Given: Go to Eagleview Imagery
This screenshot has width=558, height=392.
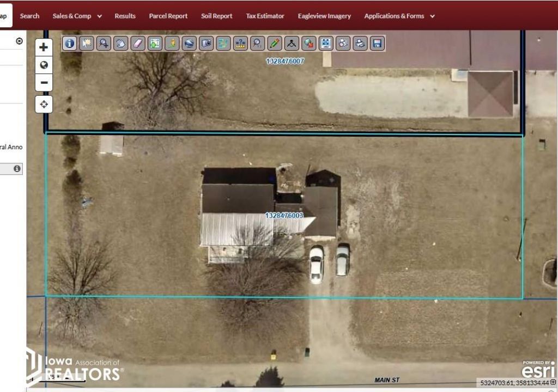Looking at the screenshot, I should click(x=324, y=16).
